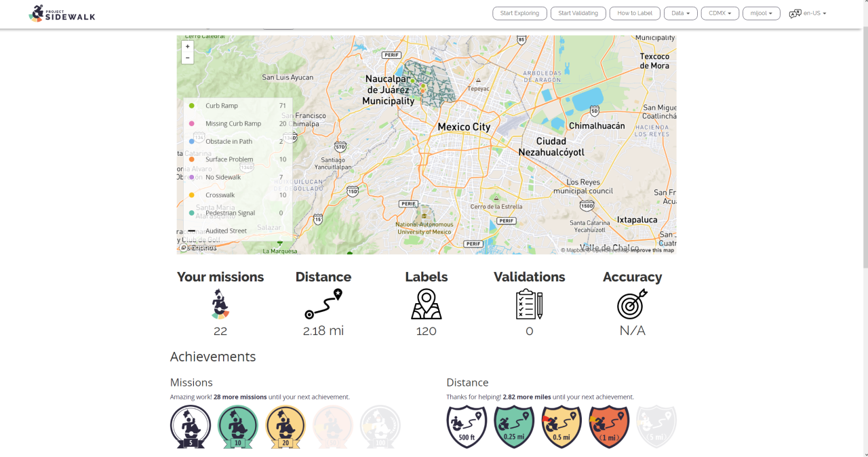Viewport: 868px width, 457px height.
Task: Click the Start Validating button
Action: 578,13
